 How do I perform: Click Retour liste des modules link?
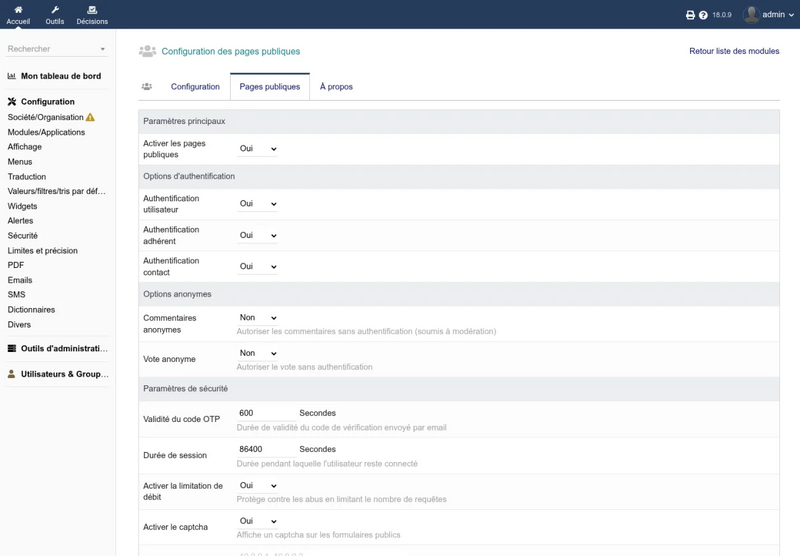pyautogui.click(x=734, y=51)
